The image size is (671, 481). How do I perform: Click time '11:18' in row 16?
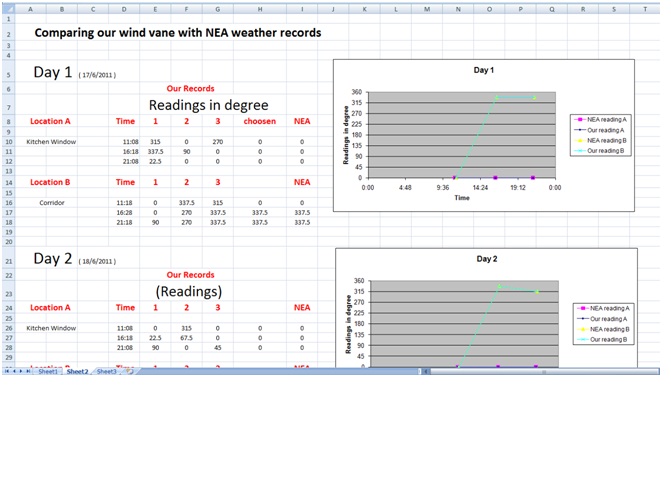pos(125,203)
